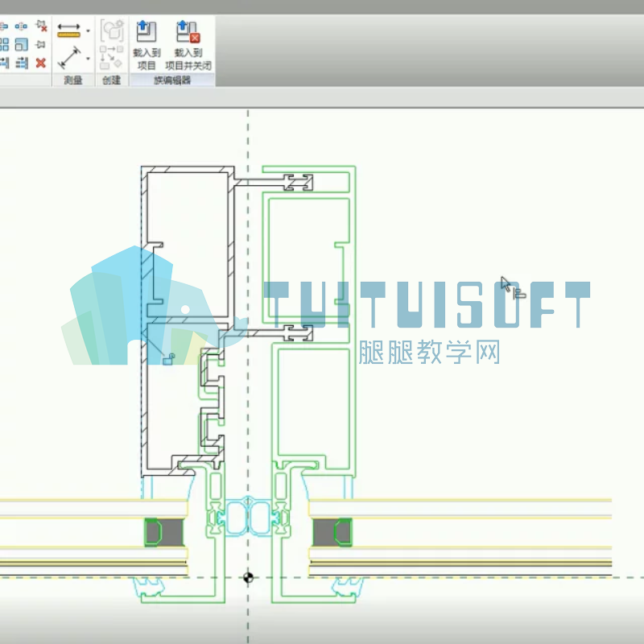The height and width of the screenshot is (644, 644).
Task: Open the Dimension tool dropdown arrow
Action: tap(88, 58)
